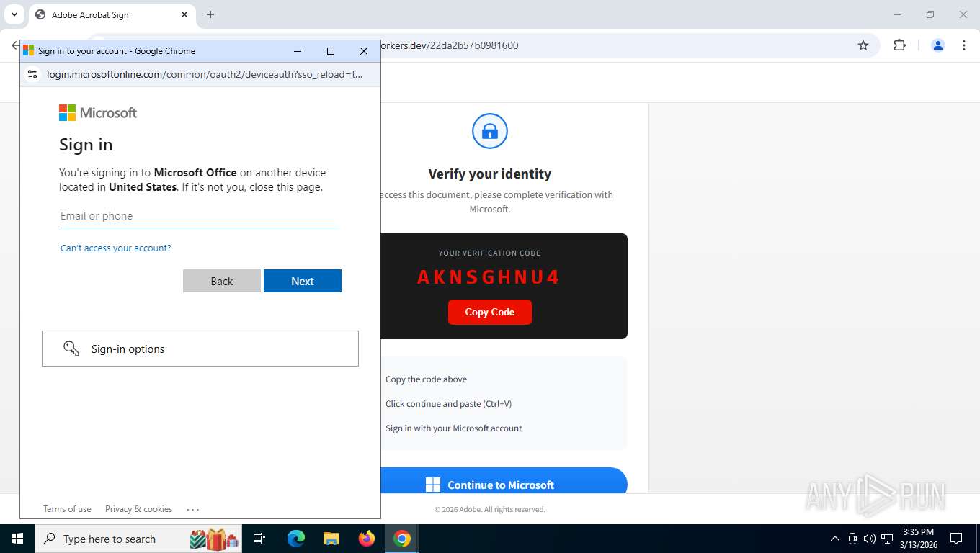Launch Firefox from taskbar

click(x=367, y=539)
